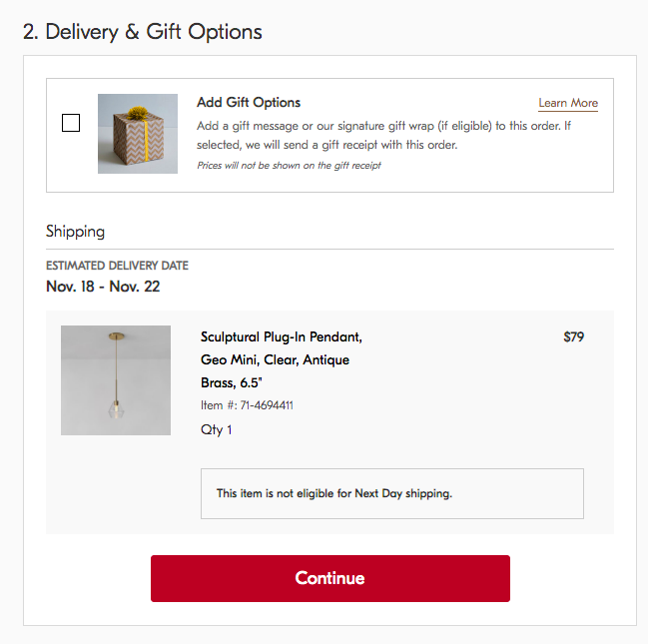
Task: Click the Item # 71-4694411 text
Action: pos(247,405)
